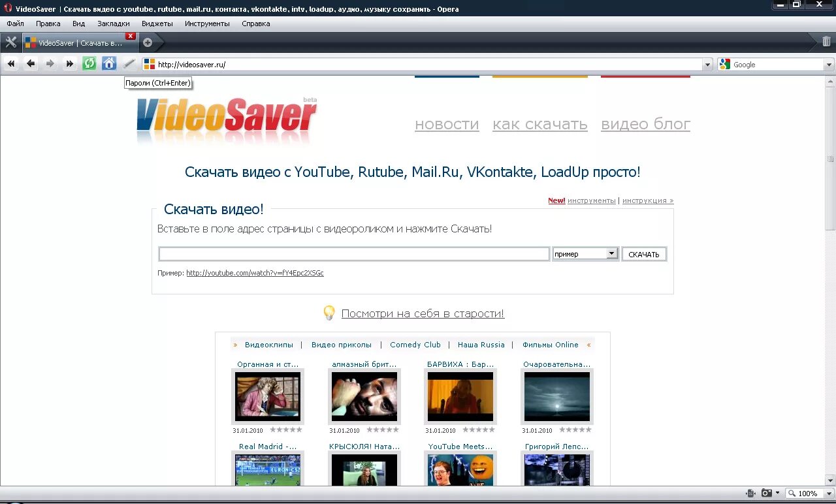This screenshot has width=836, height=504.
Task: Open the 'КРЫСЮЛЯ! Ната...' video thumbnail
Action: (364, 469)
